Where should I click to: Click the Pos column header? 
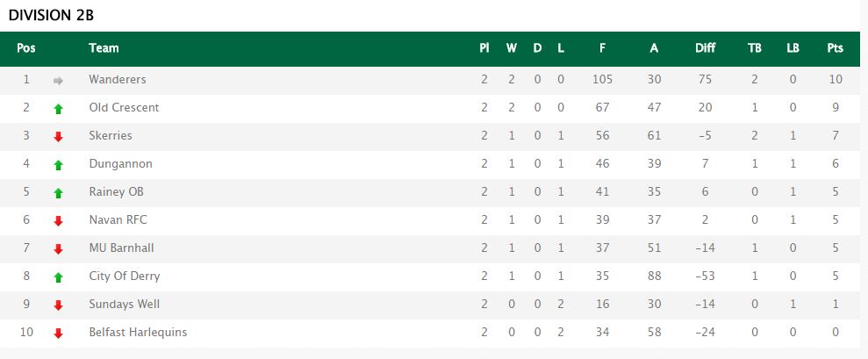pos(26,48)
